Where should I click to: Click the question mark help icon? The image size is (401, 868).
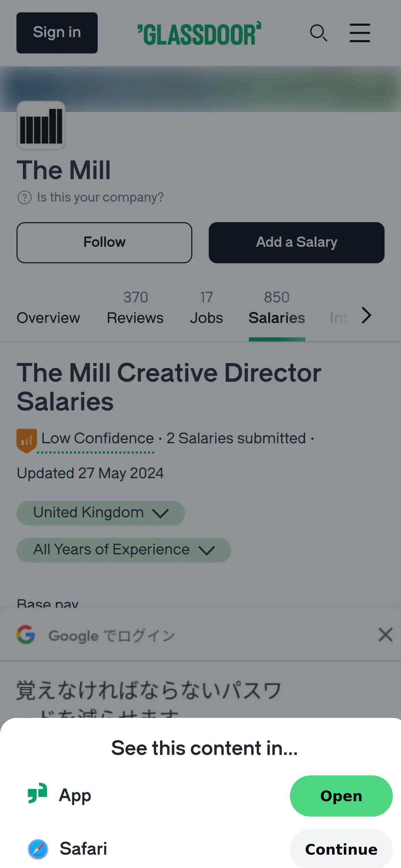coord(25,197)
